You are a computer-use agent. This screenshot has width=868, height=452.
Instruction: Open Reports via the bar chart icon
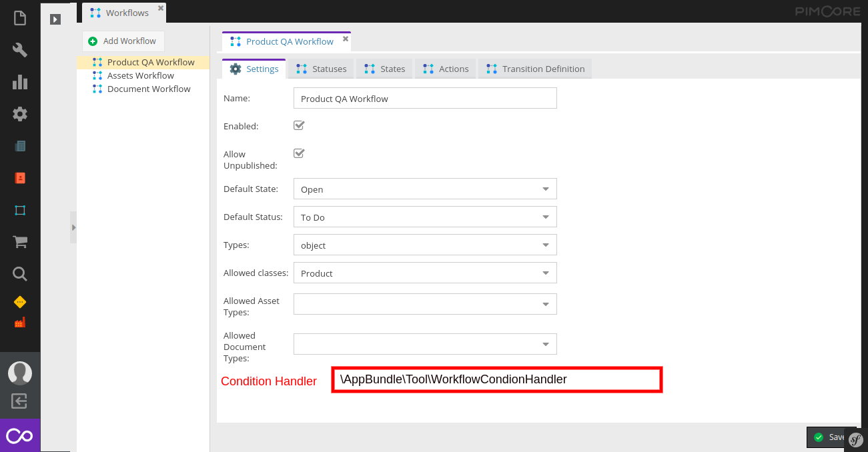click(19, 82)
